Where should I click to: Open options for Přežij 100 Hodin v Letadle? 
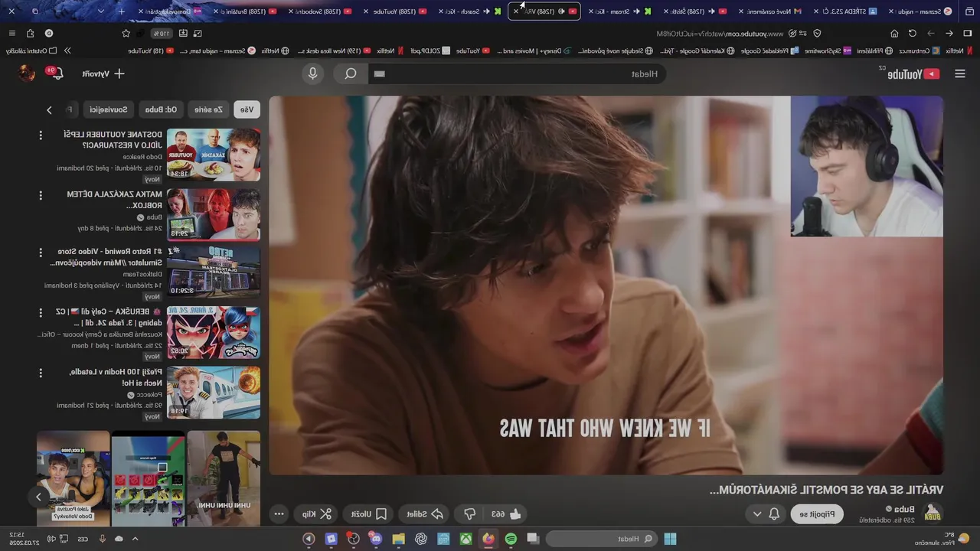(x=41, y=373)
